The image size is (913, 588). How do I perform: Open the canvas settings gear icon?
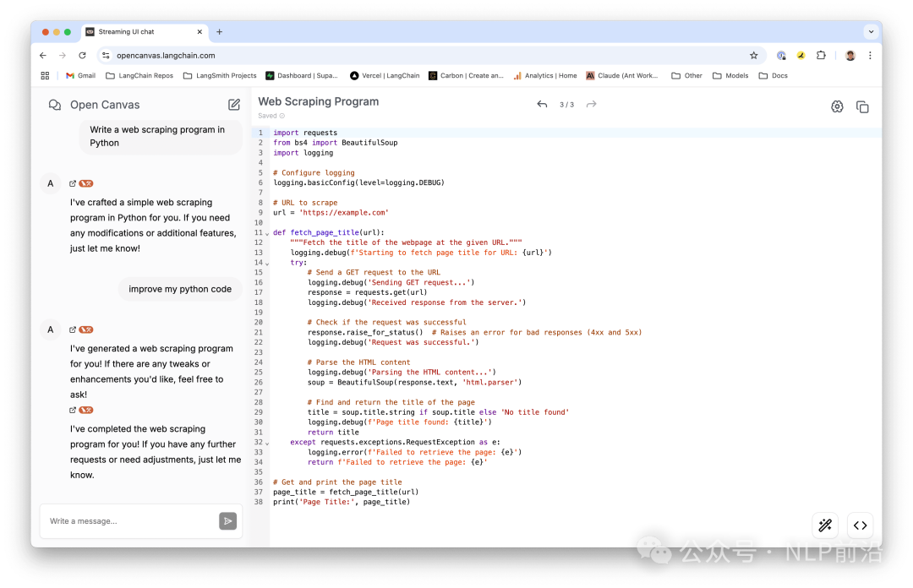(837, 106)
